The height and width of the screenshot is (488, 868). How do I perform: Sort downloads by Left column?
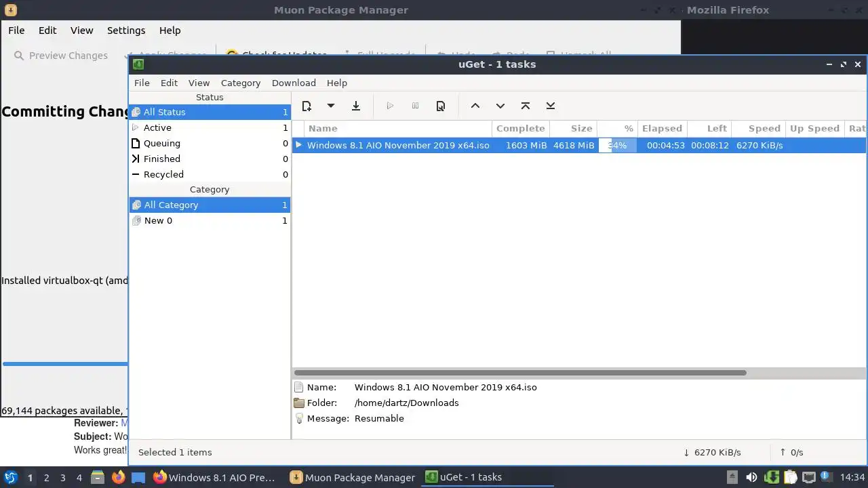click(x=709, y=128)
